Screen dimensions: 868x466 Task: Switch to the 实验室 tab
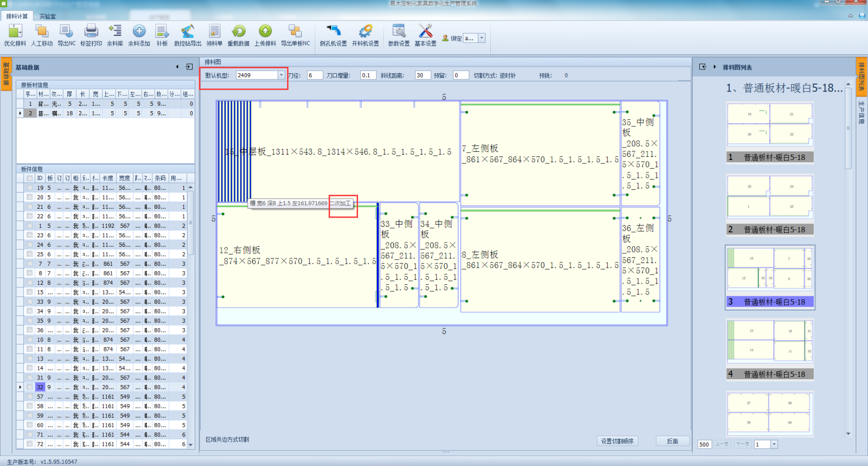pos(47,16)
